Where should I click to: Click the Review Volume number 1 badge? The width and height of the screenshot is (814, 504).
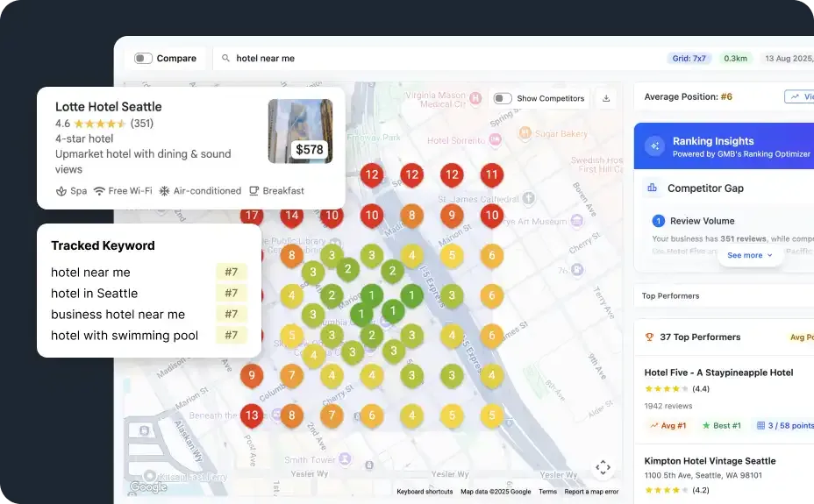point(658,221)
